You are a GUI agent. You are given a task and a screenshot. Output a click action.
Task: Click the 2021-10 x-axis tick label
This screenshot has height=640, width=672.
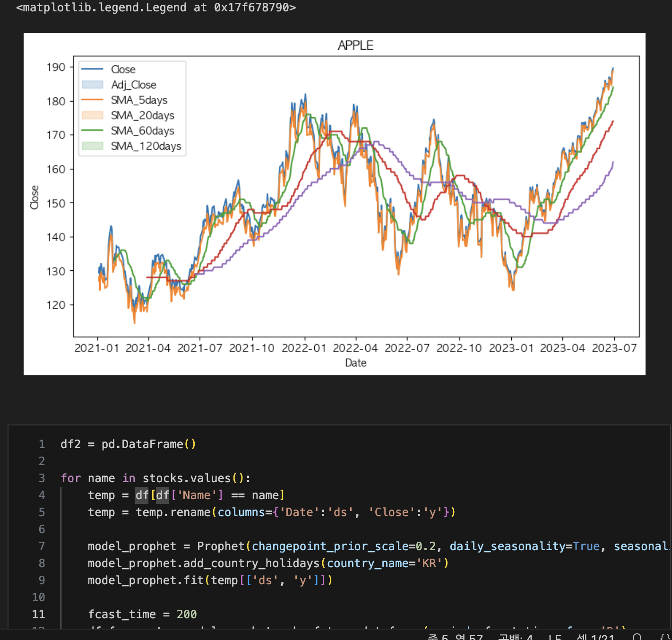[252, 348]
